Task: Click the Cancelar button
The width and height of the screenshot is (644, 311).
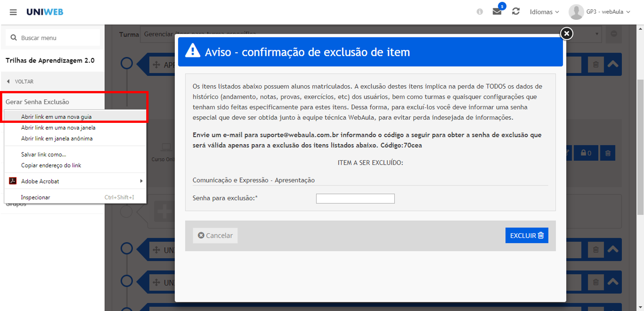Action: [215, 235]
